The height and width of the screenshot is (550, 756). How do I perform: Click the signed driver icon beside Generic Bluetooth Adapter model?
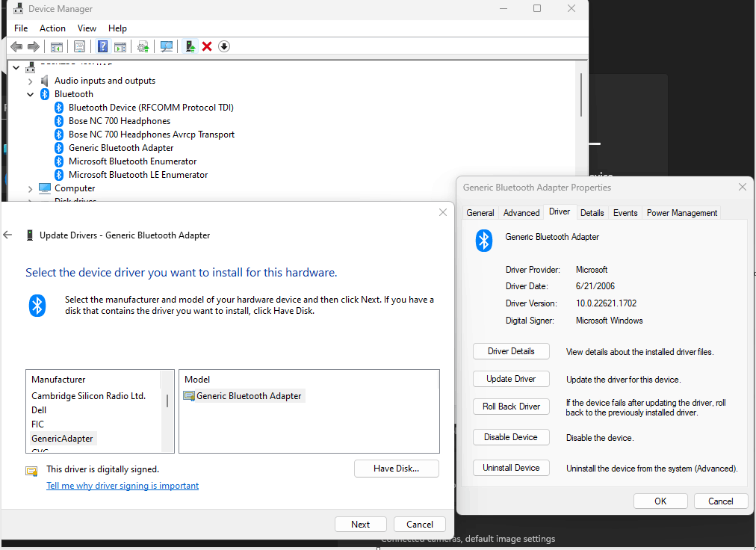pos(189,396)
